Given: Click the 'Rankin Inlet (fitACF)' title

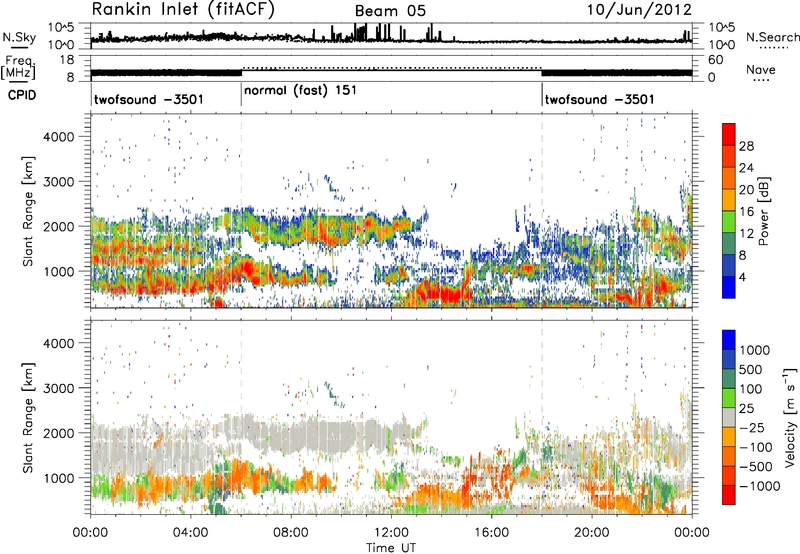Looking at the screenshot, I should pos(183,9).
